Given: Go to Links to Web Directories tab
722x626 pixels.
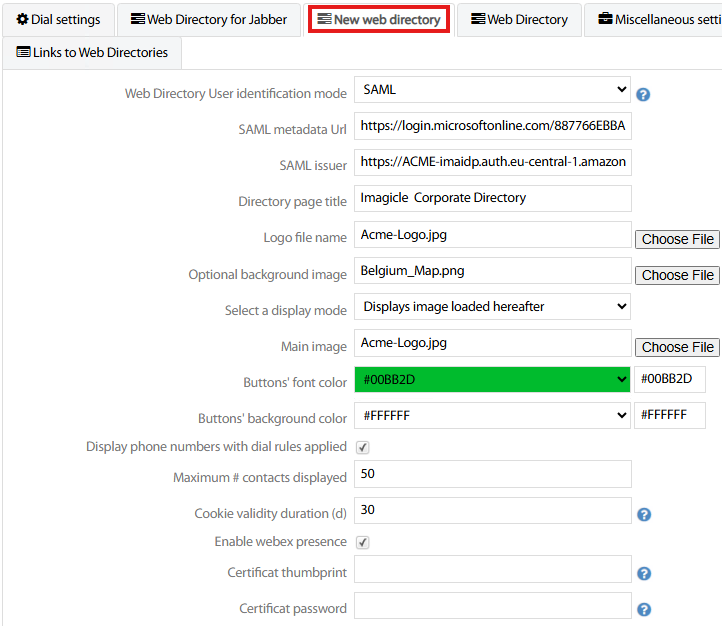Looking at the screenshot, I should pos(92,53).
